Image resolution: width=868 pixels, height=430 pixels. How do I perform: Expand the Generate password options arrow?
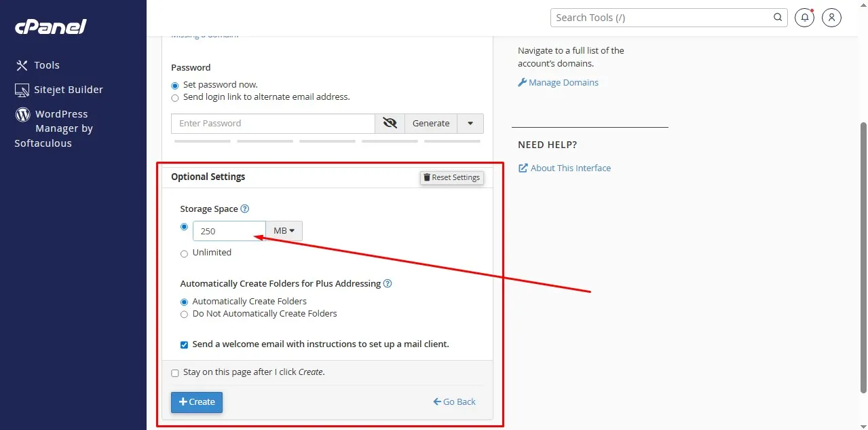pos(470,123)
